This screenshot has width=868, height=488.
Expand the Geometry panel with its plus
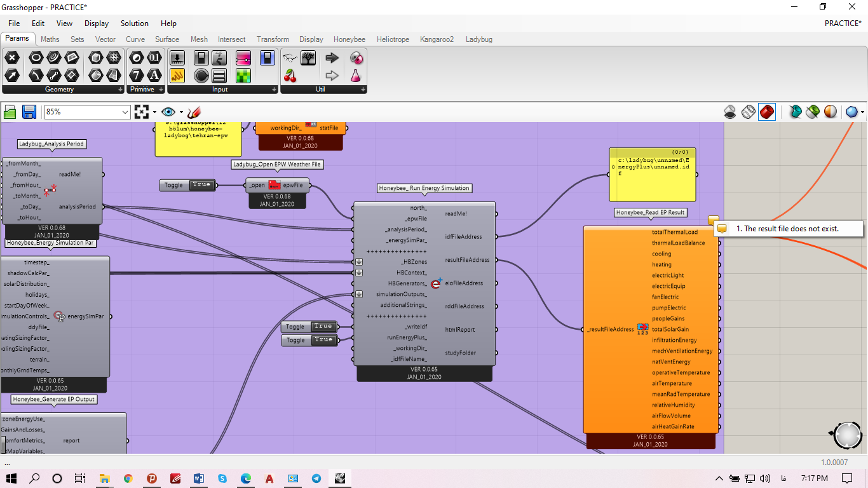tap(121, 90)
